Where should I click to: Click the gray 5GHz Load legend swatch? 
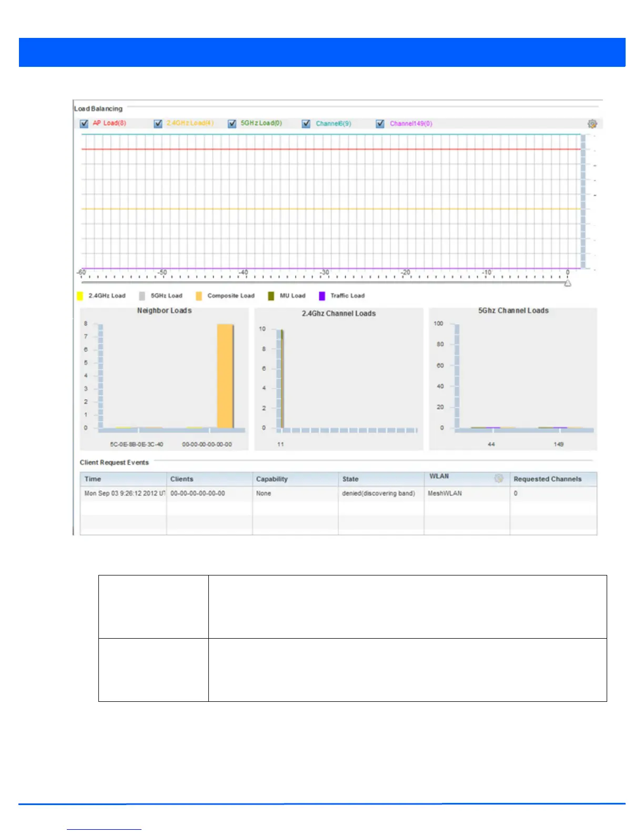pos(142,296)
